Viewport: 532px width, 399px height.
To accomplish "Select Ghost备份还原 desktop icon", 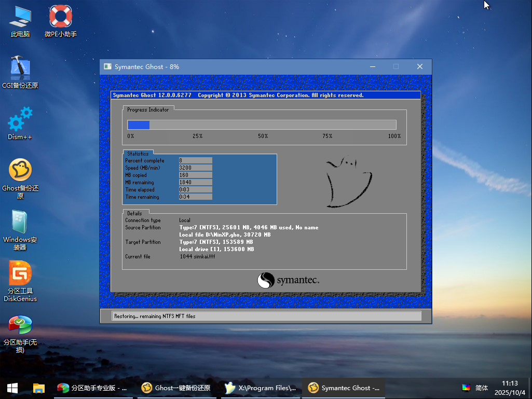I will (20, 178).
